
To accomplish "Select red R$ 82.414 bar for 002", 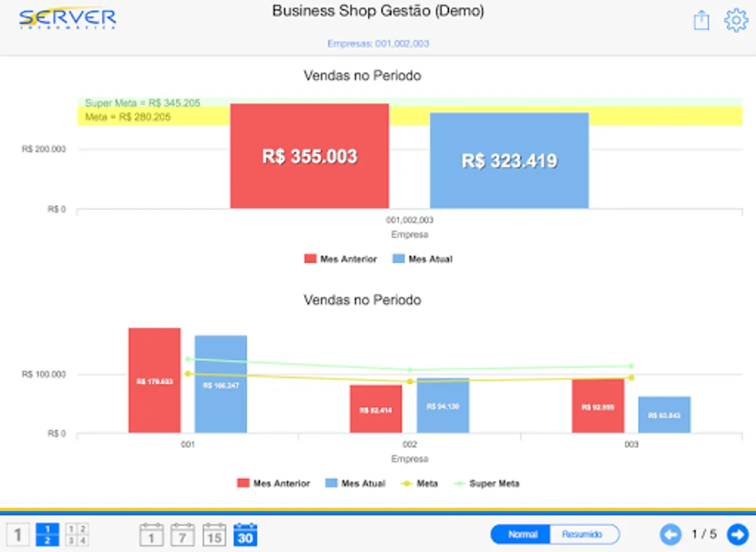I will 376,409.
